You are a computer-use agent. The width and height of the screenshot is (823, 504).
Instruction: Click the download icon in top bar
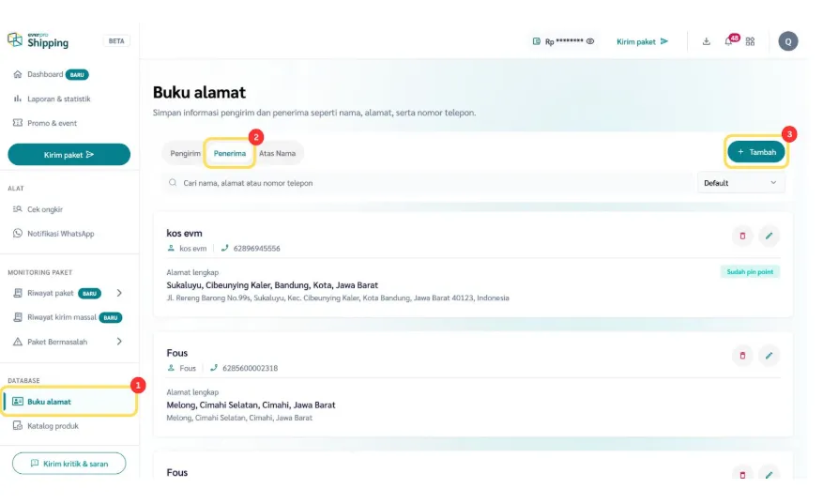(x=706, y=41)
